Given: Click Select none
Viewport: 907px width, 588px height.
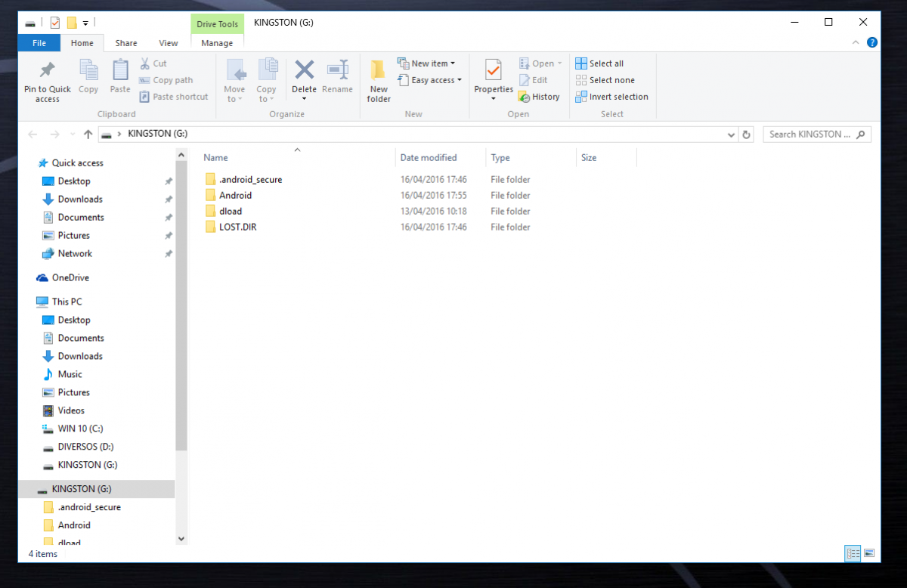Looking at the screenshot, I should click(x=605, y=80).
